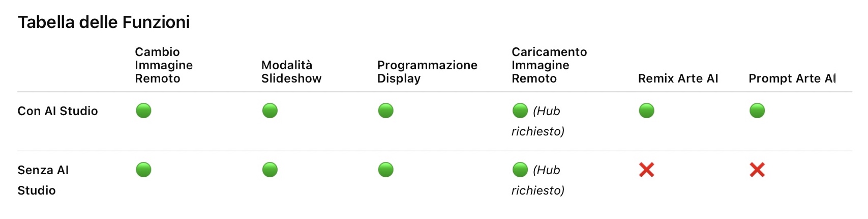Click green dot for Con AI Studio Modalità Slideshow
Viewport: 868px width, 219px height.
tap(270, 111)
